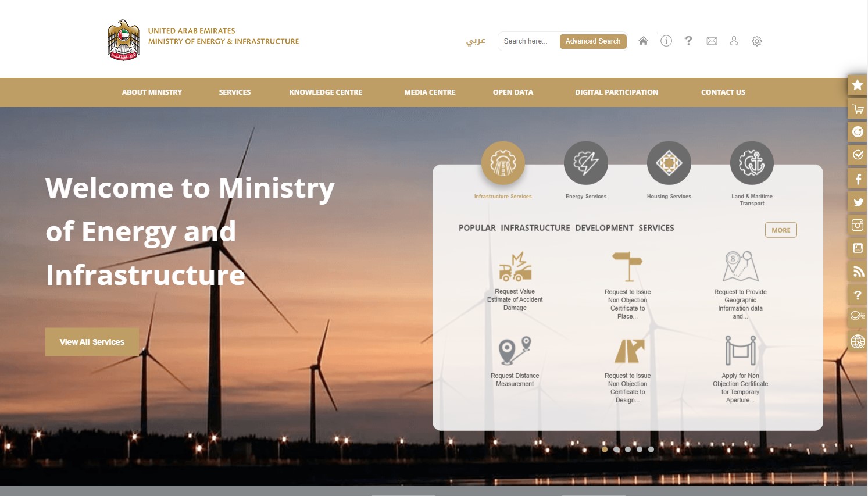Click 'UNITED ARAB EMIRATES' header text

tap(191, 31)
